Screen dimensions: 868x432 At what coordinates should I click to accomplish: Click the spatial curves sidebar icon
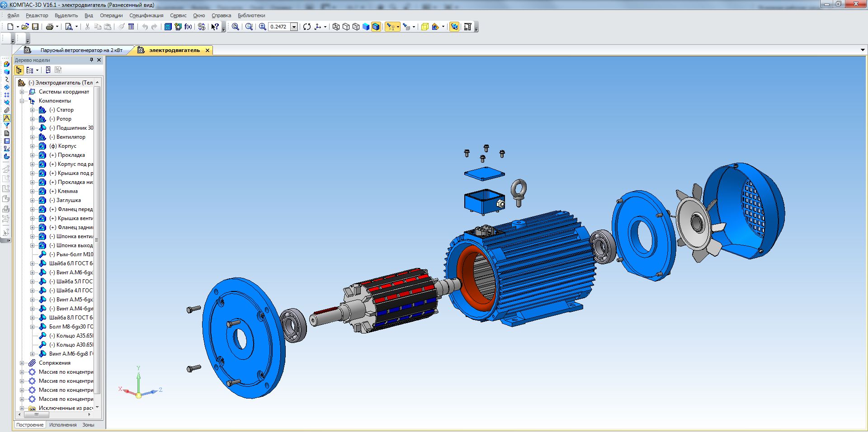pyautogui.click(x=7, y=80)
